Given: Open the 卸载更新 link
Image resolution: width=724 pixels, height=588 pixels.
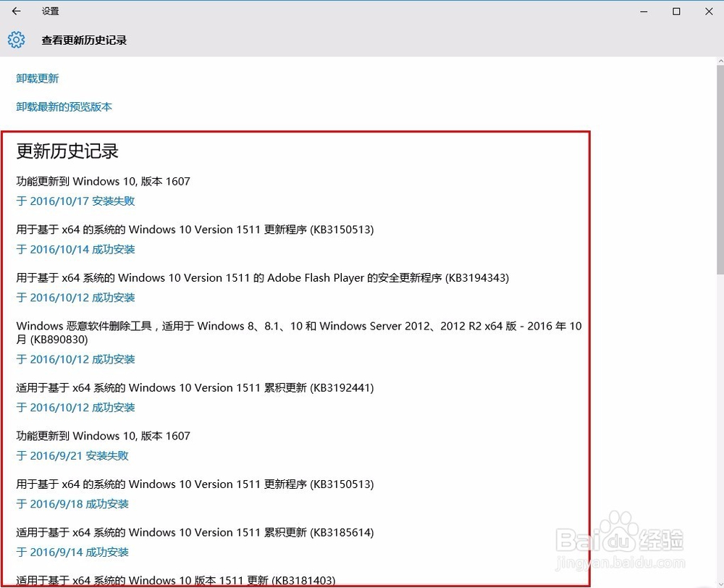Looking at the screenshot, I should coord(38,78).
